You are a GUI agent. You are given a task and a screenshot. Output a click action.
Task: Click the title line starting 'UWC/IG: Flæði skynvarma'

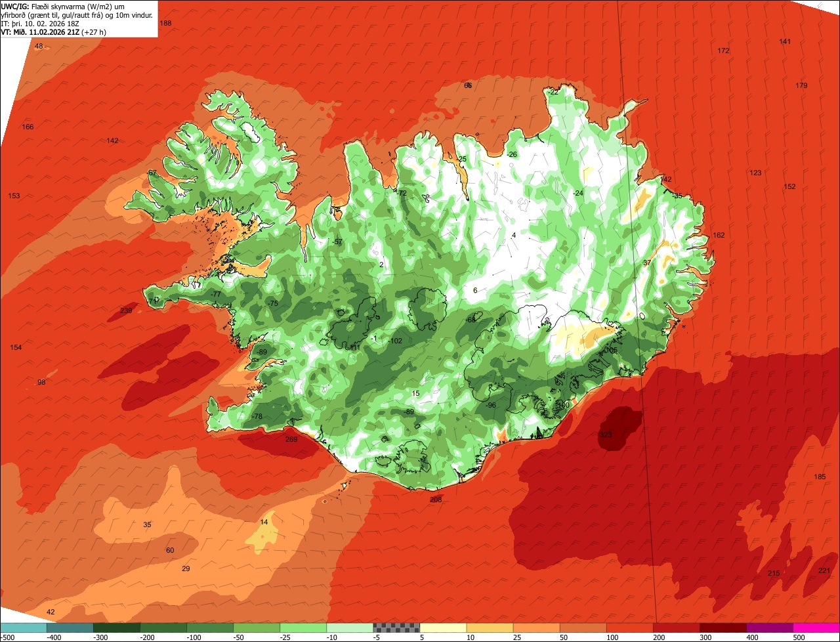pyautogui.click(x=63, y=6)
